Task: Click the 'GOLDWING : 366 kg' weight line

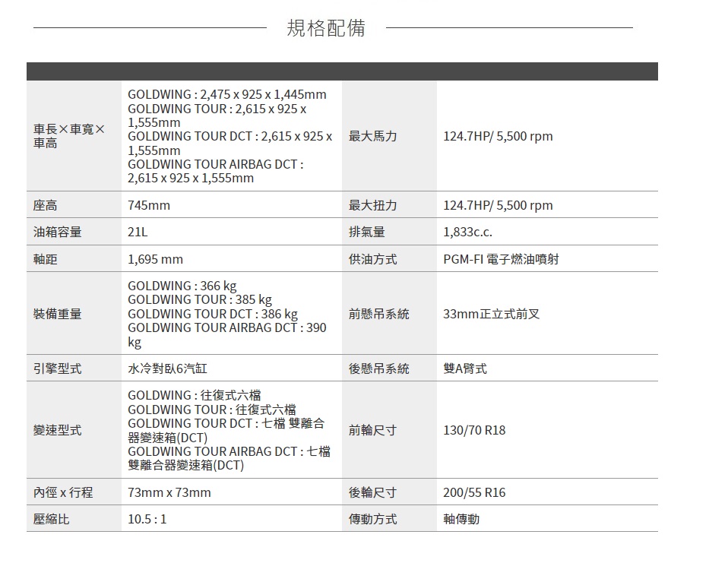Action: pyautogui.click(x=182, y=286)
